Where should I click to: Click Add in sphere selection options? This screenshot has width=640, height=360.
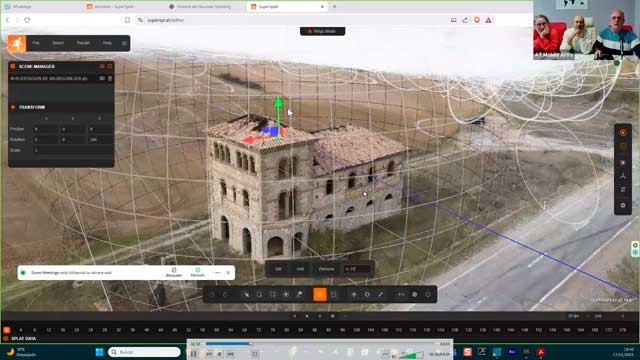click(300, 269)
